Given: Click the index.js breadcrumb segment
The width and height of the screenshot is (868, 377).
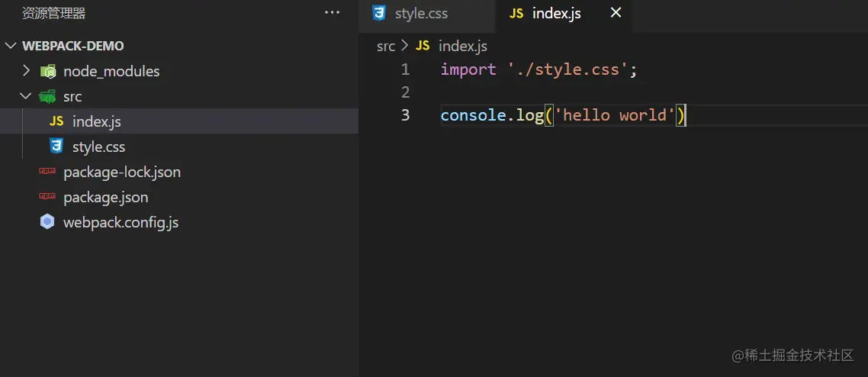Looking at the screenshot, I should coord(462,47).
